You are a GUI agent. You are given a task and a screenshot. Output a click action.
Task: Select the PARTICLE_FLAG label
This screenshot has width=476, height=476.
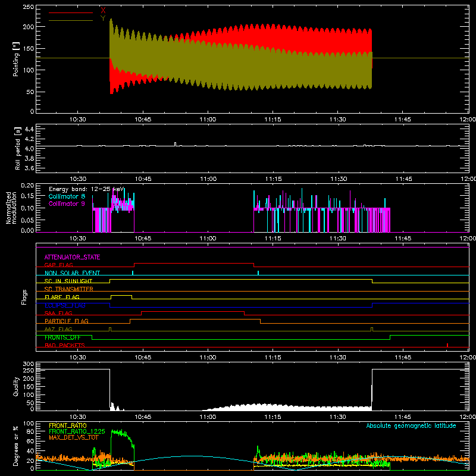pyautogui.click(x=67, y=321)
